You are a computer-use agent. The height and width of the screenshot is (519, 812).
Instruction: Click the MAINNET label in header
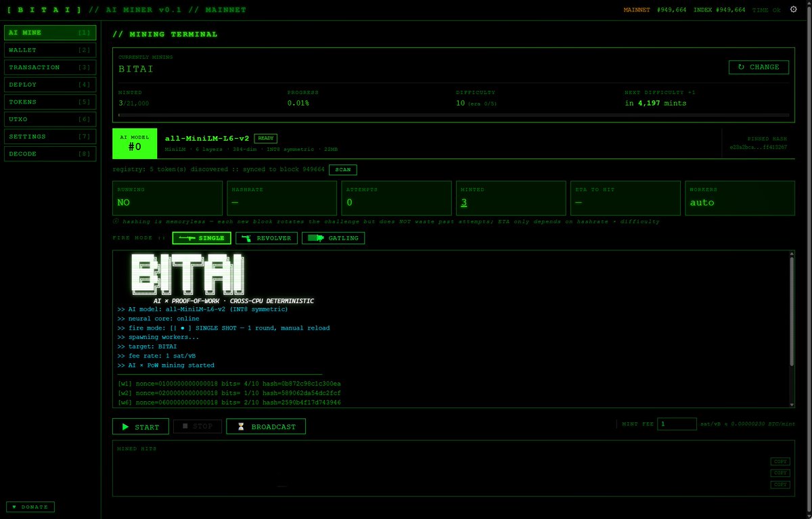click(637, 10)
